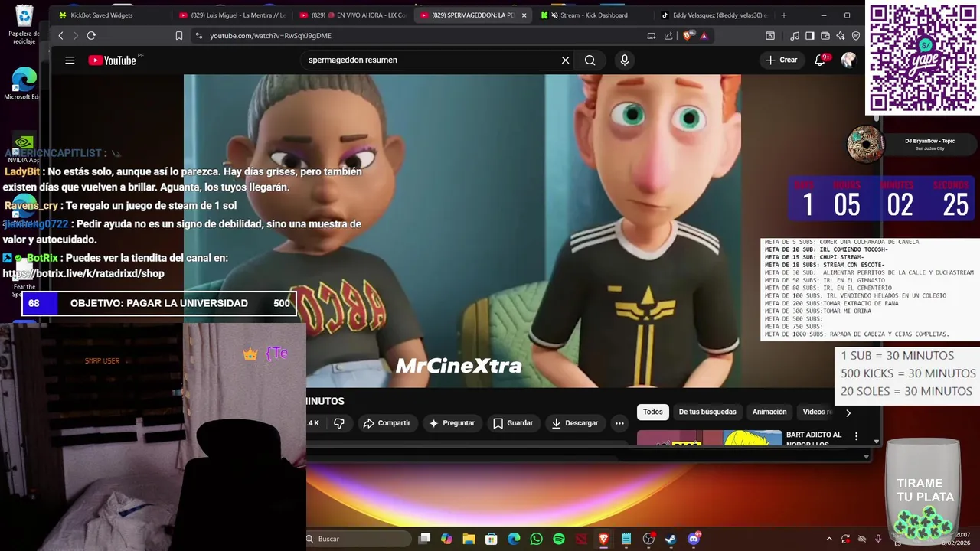Click the page vertical scrollbar down arrow
Viewport: 980px width, 551px height.
pos(876,442)
